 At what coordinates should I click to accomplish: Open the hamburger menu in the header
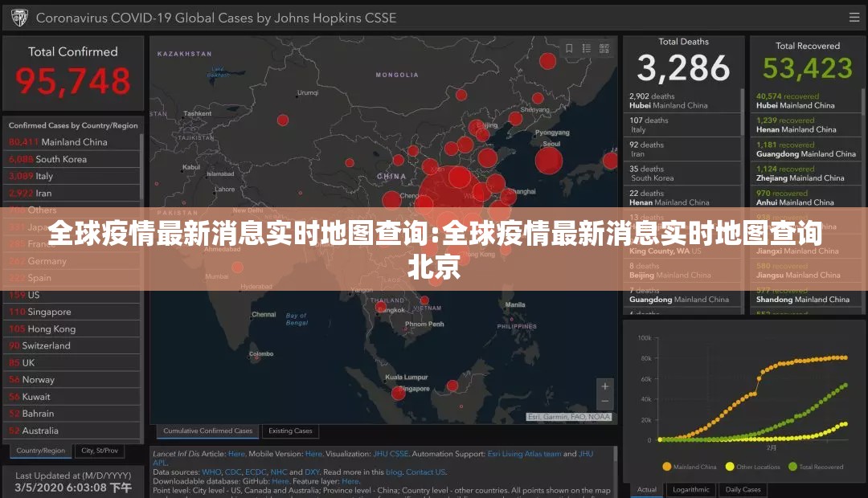[x=854, y=16]
